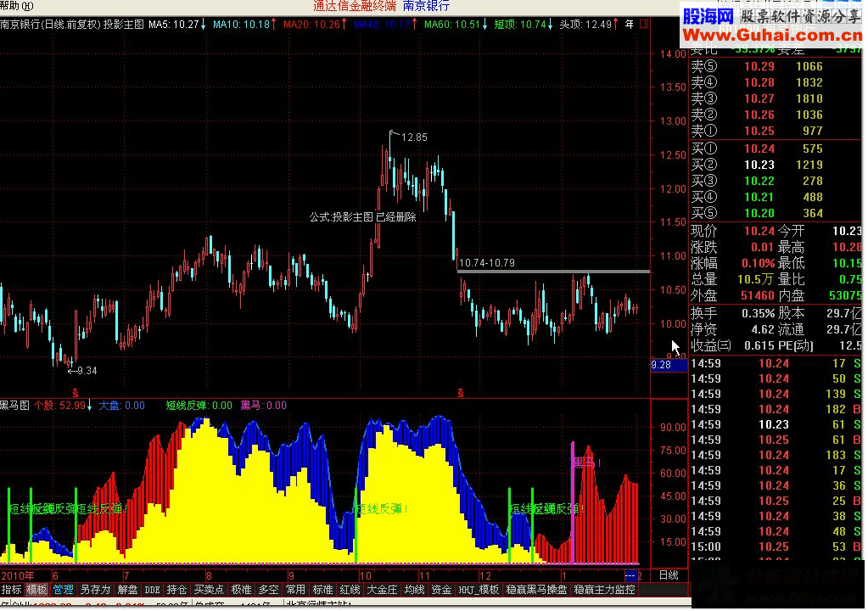This screenshot has width=868, height=611.
Task: Click the 个股: 52.99 indicator readout
Action: point(63,406)
